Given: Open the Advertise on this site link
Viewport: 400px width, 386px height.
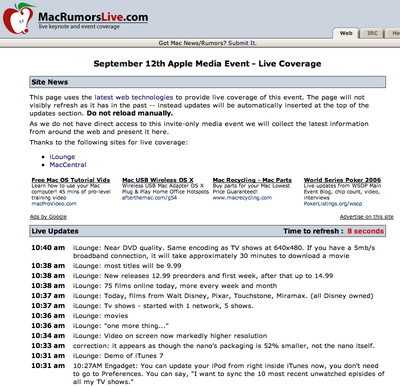Looking at the screenshot, I should (x=367, y=217).
